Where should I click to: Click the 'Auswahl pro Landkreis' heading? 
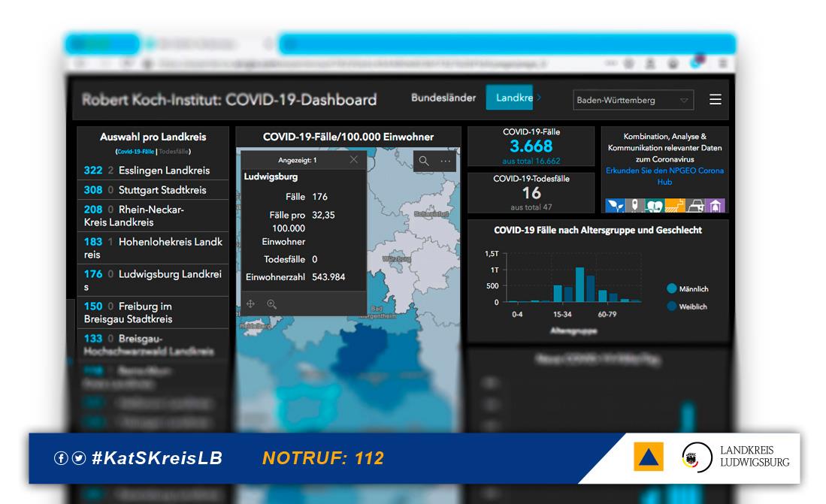(153, 137)
